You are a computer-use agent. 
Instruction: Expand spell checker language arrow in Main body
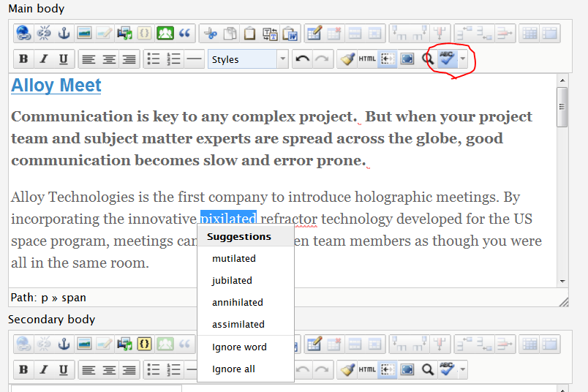[462, 59]
